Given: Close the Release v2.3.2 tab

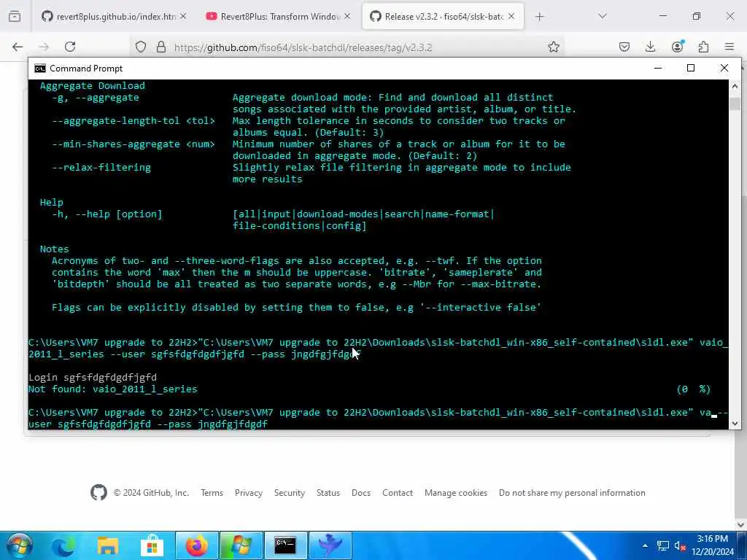Looking at the screenshot, I should 511,16.
